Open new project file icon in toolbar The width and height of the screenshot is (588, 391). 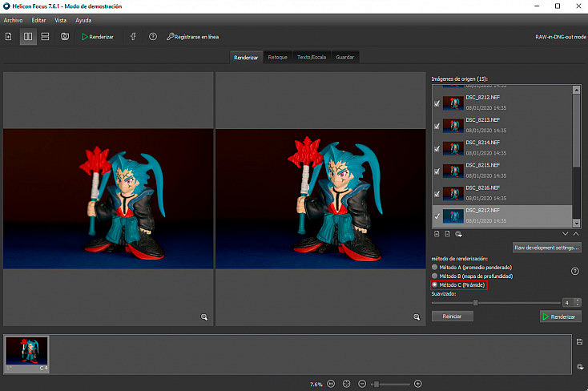coord(9,36)
